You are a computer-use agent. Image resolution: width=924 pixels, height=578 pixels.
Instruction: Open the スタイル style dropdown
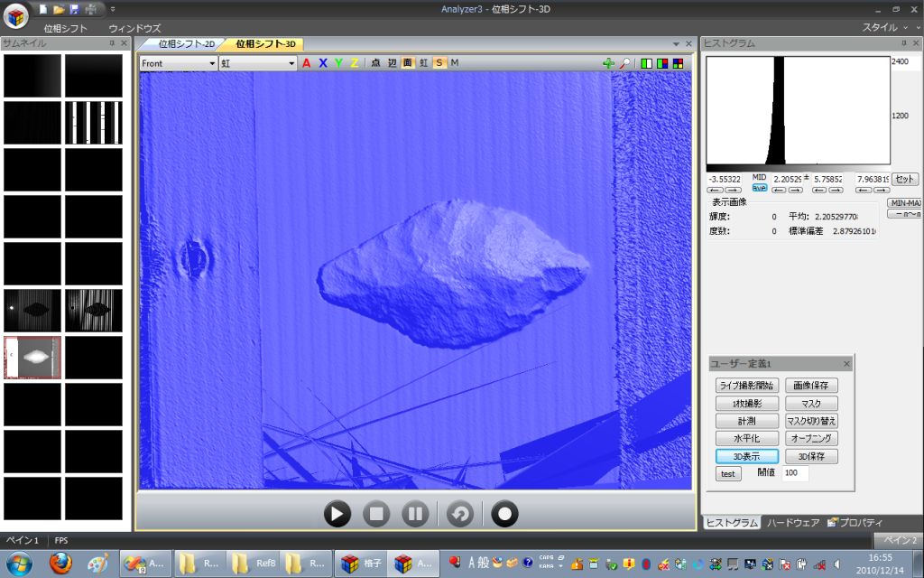885,27
